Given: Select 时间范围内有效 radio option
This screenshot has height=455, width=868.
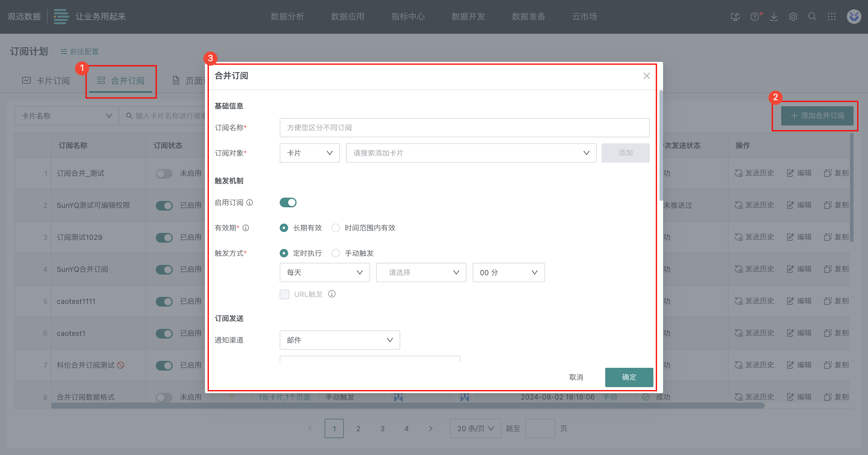Looking at the screenshot, I should (336, 228).
